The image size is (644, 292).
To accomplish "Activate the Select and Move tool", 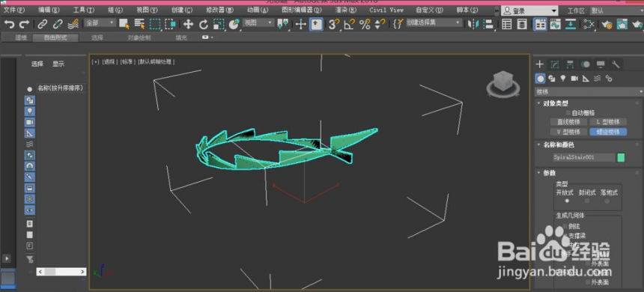I will [x=188, y=24].
